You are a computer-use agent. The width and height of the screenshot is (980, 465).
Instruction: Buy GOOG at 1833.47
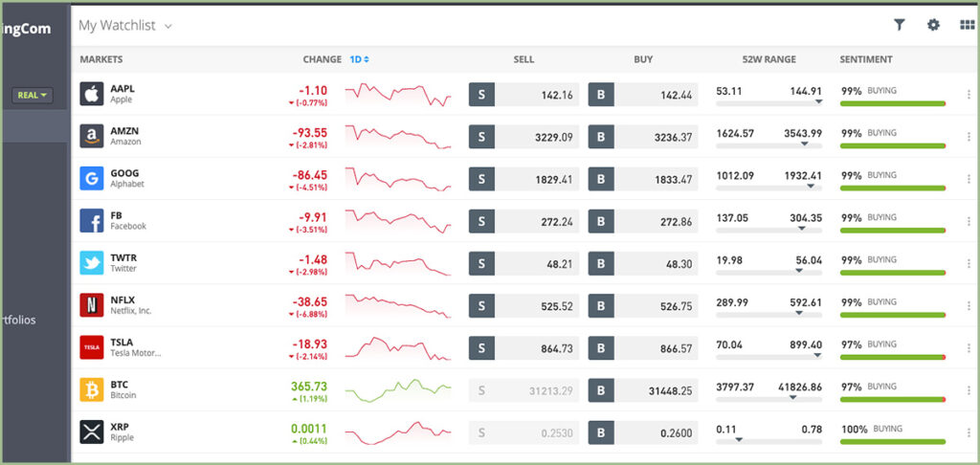pyautogui.click(x=643, y=179)
